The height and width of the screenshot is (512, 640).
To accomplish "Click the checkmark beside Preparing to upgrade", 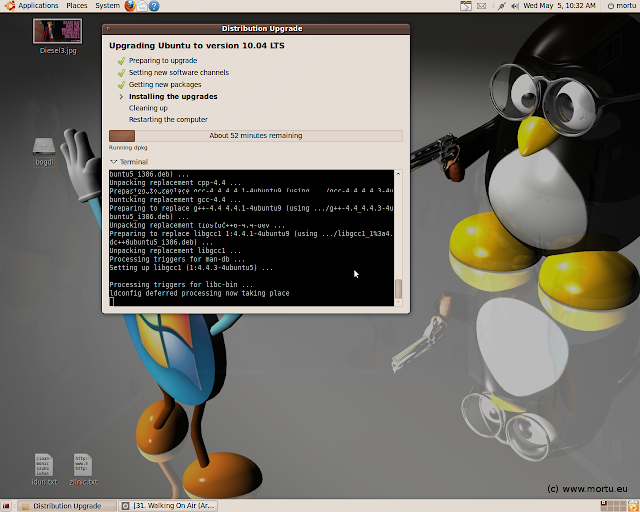I will (121, 61).
